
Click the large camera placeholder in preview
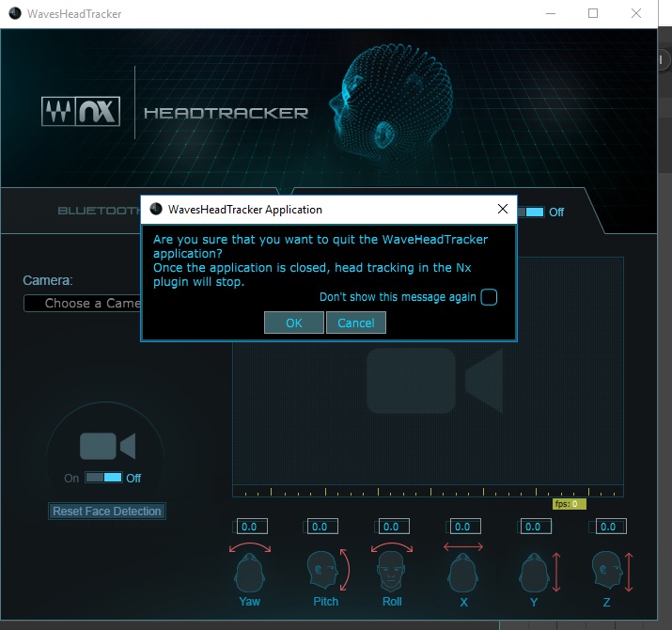point(434,381)
